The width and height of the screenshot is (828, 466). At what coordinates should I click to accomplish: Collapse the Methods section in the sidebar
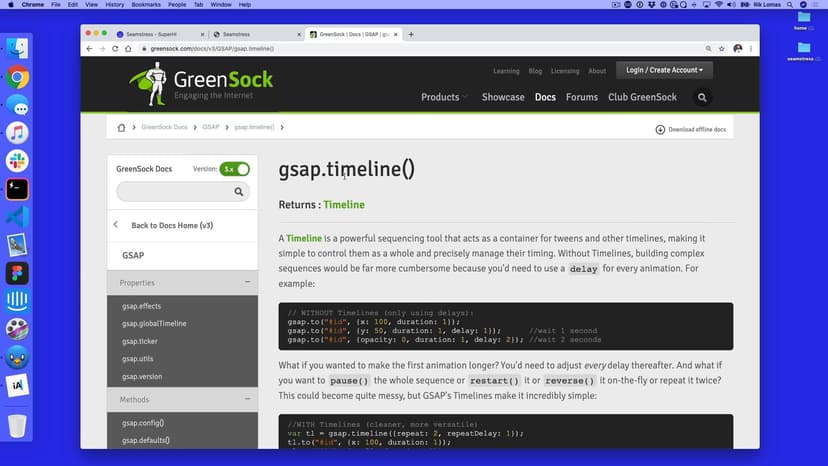[247, 400]
